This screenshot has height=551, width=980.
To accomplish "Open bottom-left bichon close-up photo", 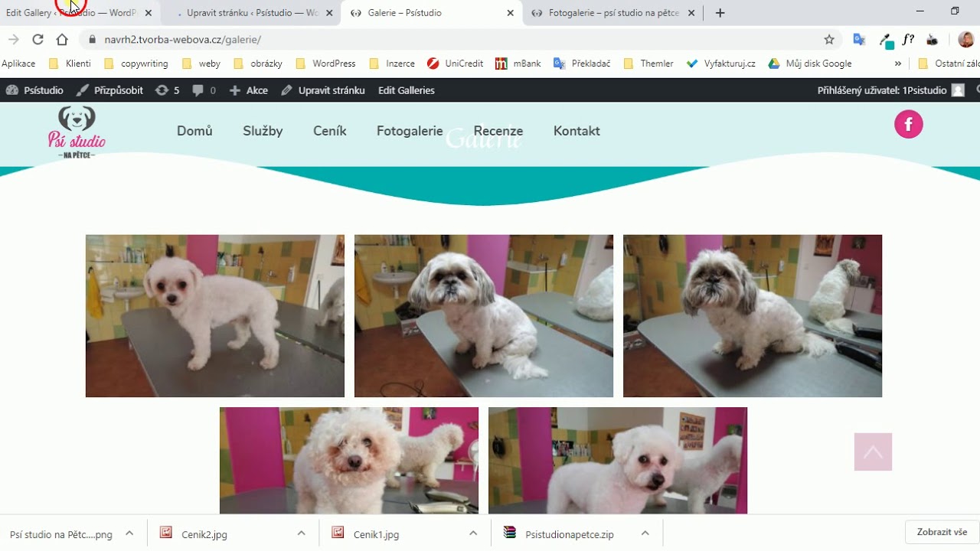I will (x=349, y=460).
